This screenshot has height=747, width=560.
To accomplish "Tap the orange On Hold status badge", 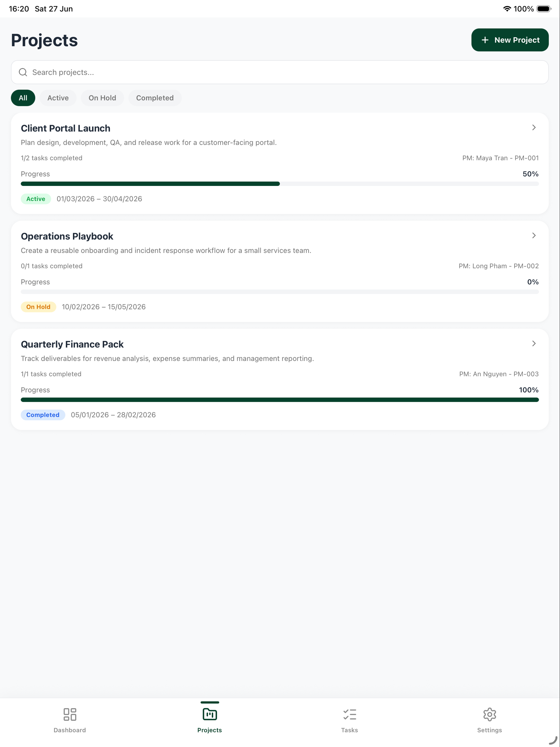I will 39,307.
